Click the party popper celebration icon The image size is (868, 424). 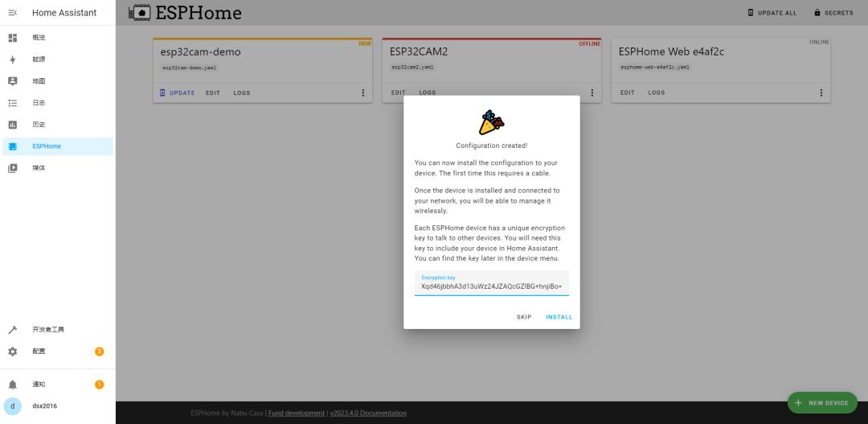pos(492,122)
